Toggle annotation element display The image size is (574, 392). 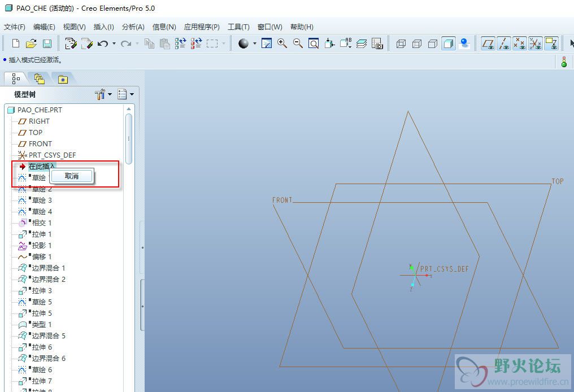(x=551, y=43)
